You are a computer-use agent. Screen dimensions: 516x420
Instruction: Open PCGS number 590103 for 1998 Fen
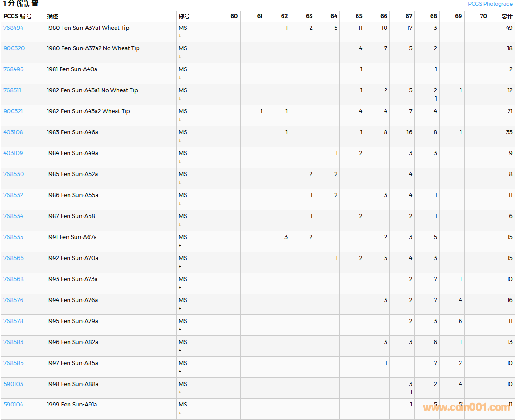coord(13,384)
